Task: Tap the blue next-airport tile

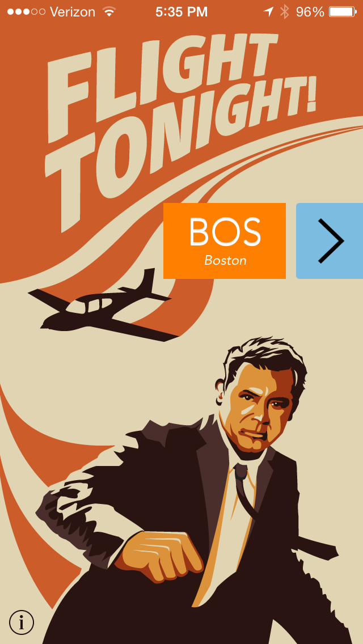Action: 330,241
